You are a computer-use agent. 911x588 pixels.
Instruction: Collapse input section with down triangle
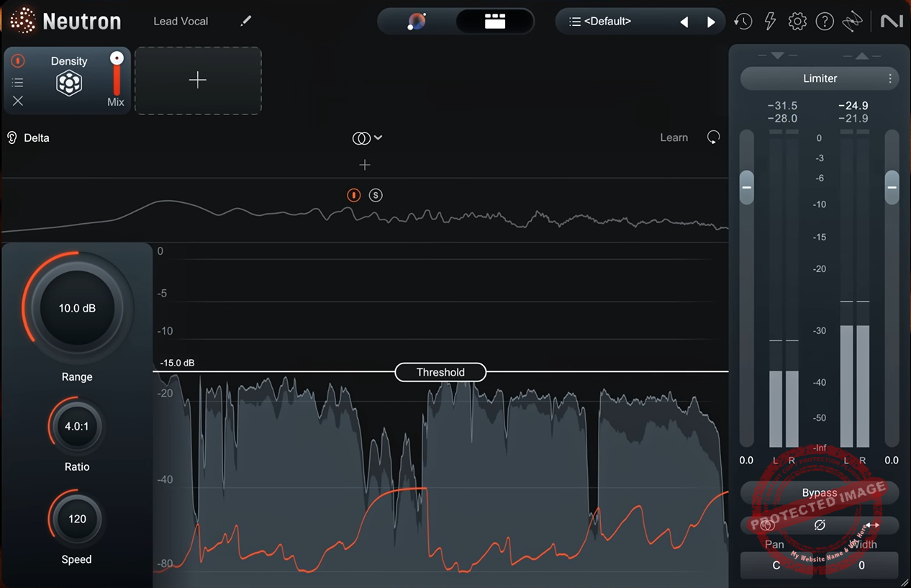(x=777, y=55)
